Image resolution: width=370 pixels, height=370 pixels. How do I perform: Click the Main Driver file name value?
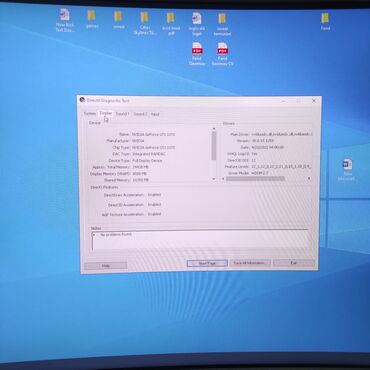282,134
